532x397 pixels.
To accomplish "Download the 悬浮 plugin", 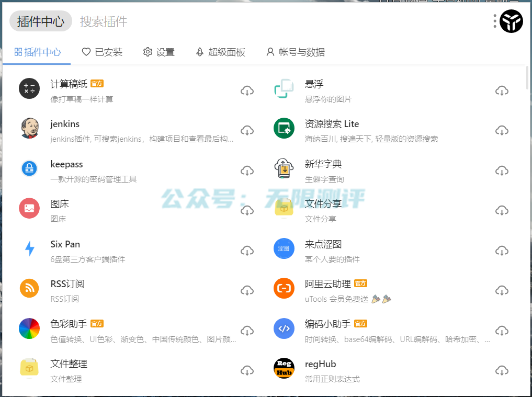I will (x=502, y=91).
